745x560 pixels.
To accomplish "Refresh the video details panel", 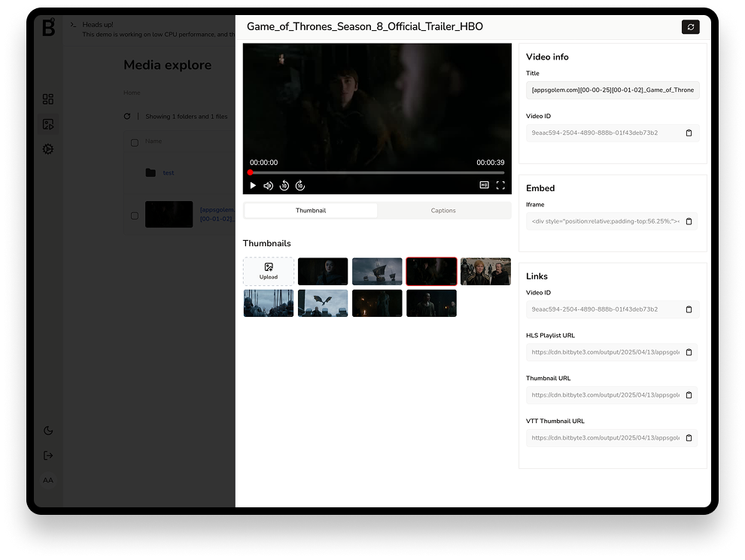I will coord(691,27).
